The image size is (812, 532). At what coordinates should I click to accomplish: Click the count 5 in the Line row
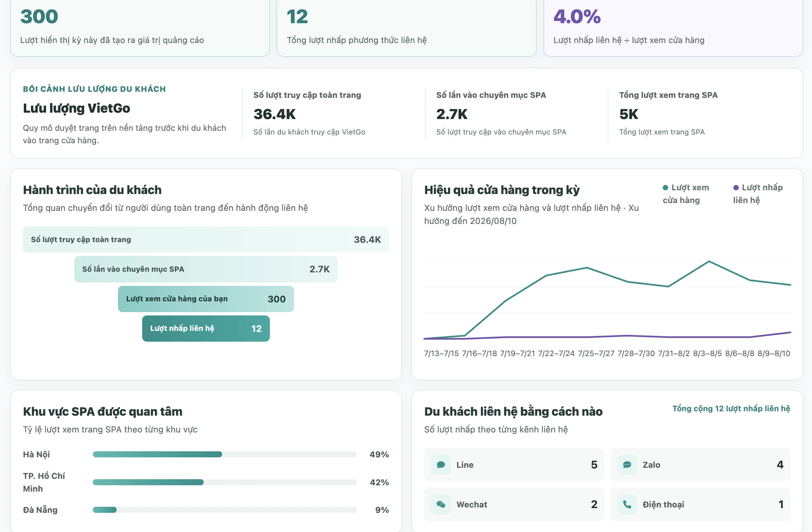594,465
